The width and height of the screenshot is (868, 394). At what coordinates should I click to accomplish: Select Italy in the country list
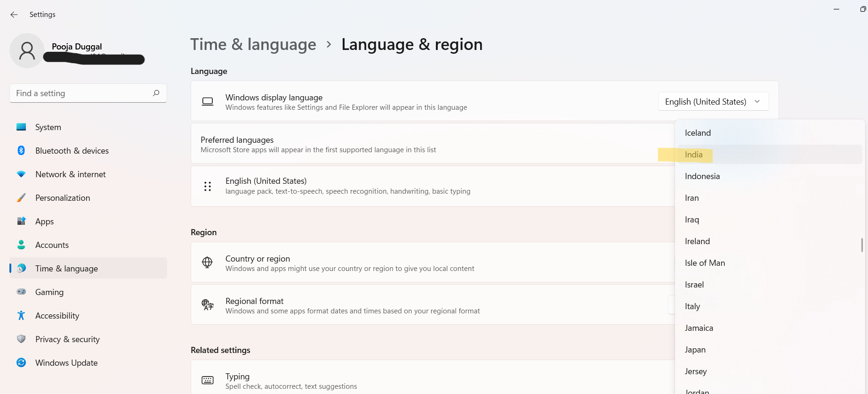click(770, 306)
